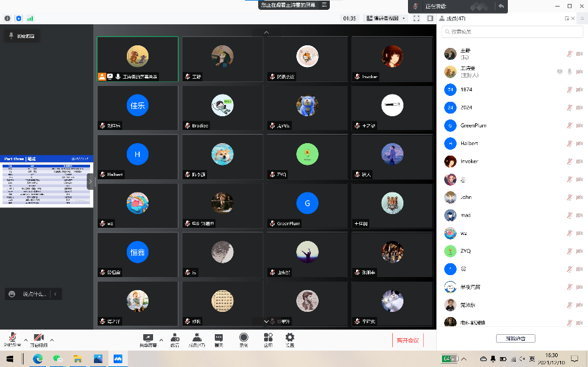This screenshot has height=367, width=588.
Task: Click the red Leave Meeting button
Action: tap(407, 340)
